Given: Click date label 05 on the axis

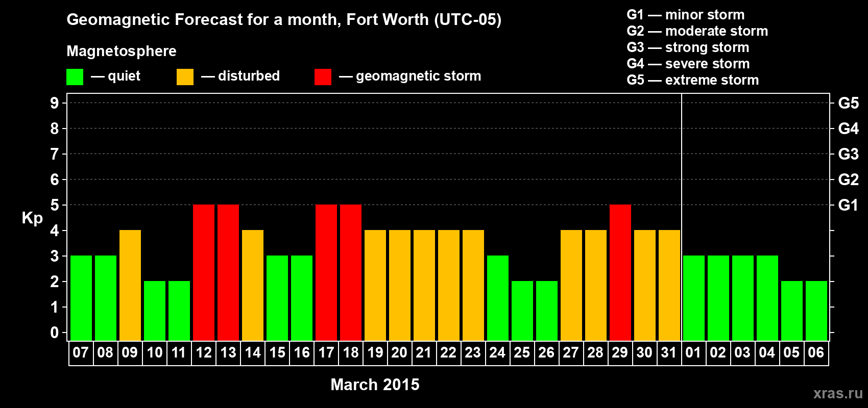Looking at the screenshot, I should tap(791, 352).
